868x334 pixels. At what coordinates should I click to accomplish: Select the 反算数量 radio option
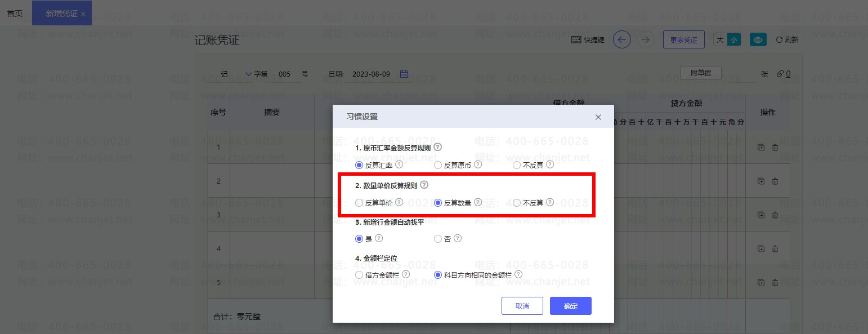point(438,203)
